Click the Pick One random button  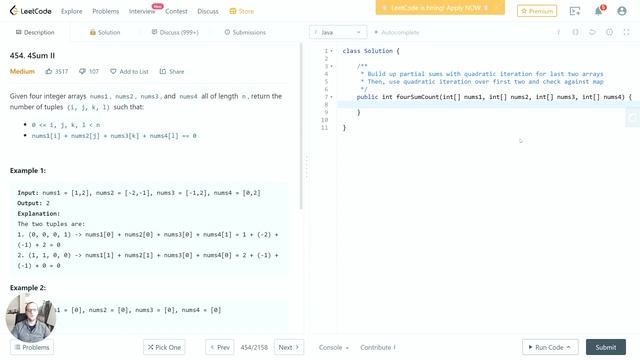164,347
